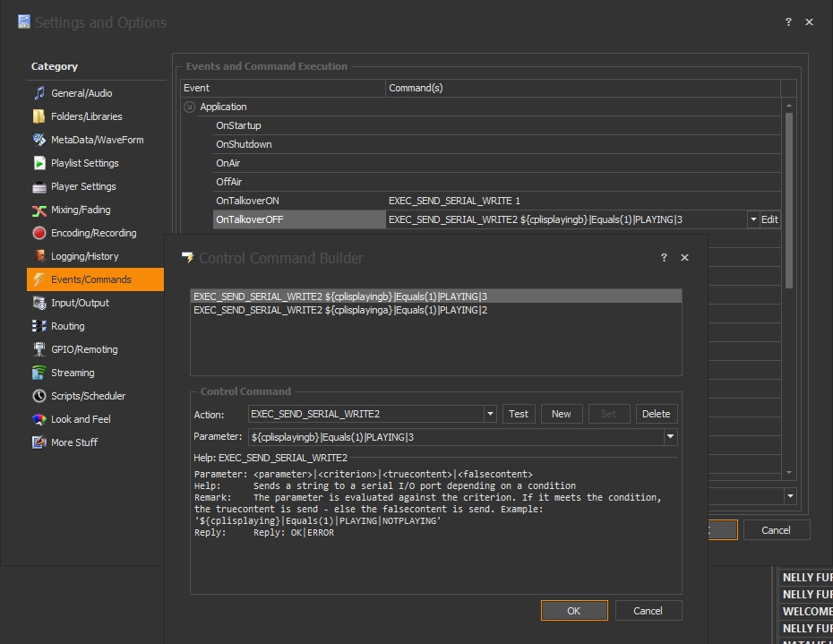Click the MetaData/WaveForm icon
833x644 pixels.
click(39, 140)
